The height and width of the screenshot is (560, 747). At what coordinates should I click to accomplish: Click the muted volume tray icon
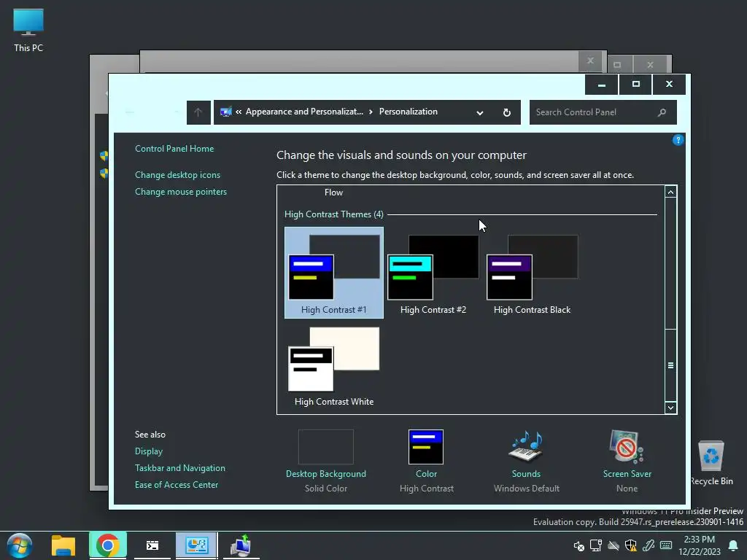point(578,545)
